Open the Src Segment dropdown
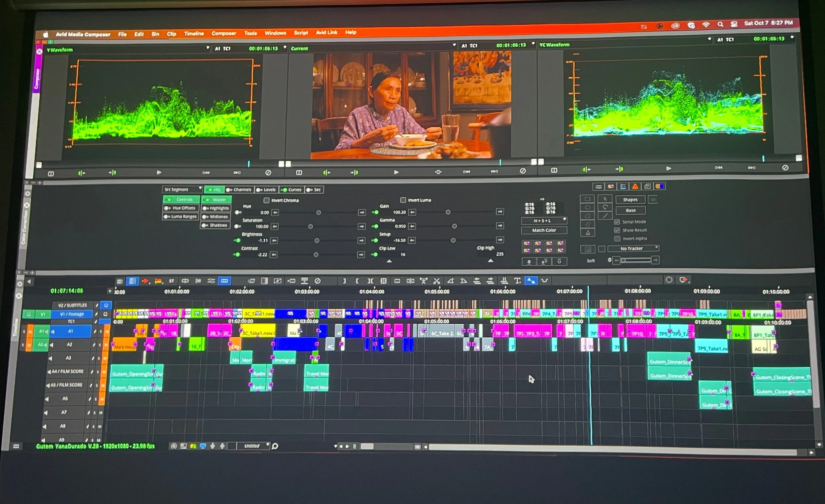 point(182,189)
